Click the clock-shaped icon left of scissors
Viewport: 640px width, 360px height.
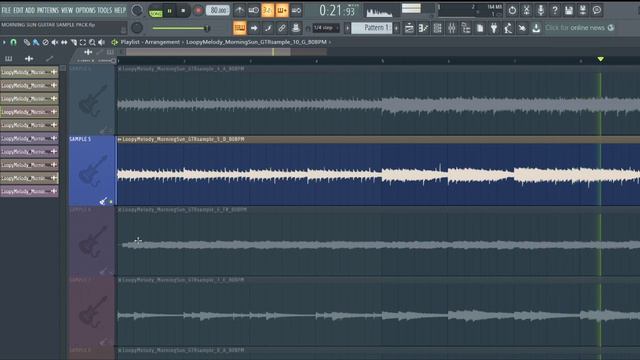[512, 10]
